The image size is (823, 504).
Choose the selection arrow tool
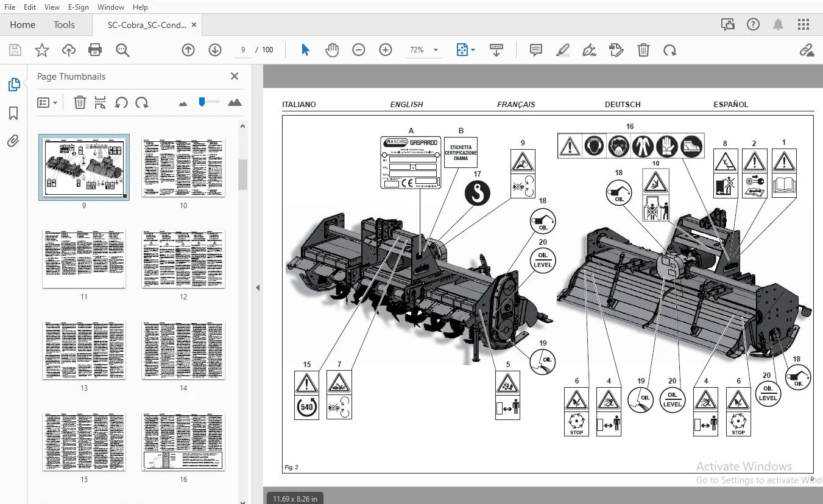pyautogui.click(x=305, y=50)
